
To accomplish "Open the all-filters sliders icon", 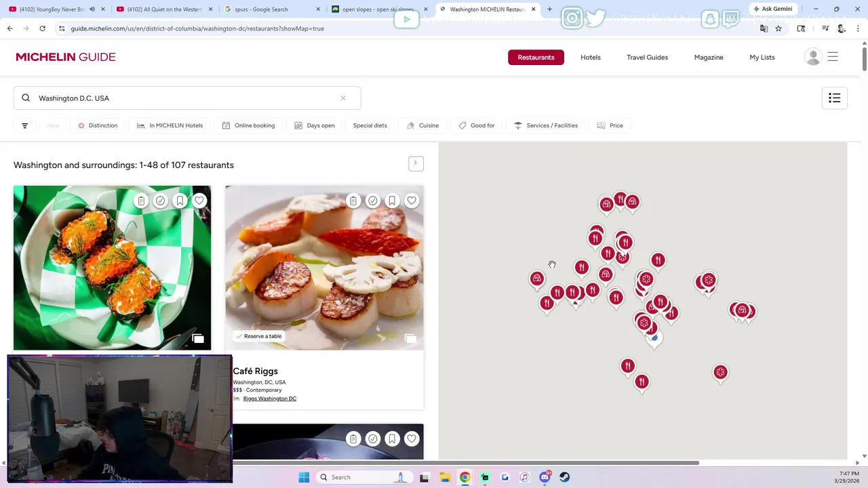I will 25,125.
